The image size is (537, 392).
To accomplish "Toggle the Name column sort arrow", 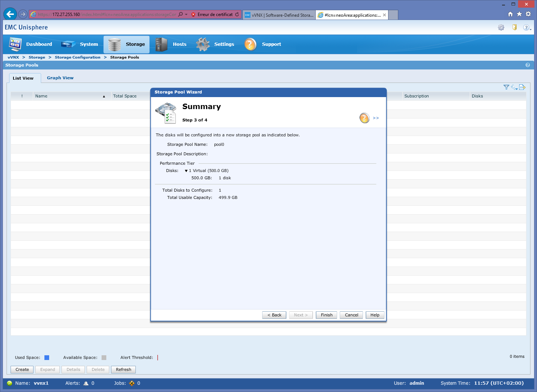I will point(104,96).
